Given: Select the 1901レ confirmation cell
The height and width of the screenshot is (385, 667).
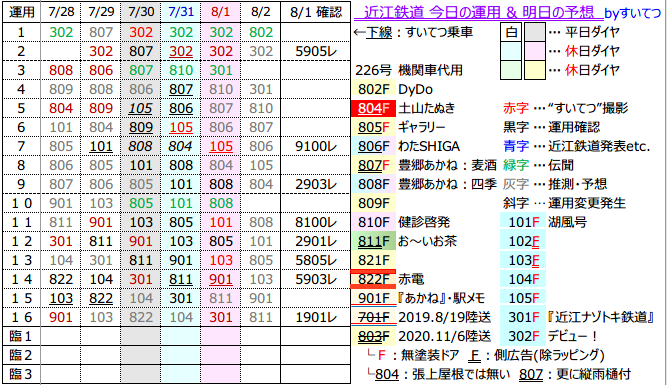Looking at the screenshot, I should tap(316, 317).
